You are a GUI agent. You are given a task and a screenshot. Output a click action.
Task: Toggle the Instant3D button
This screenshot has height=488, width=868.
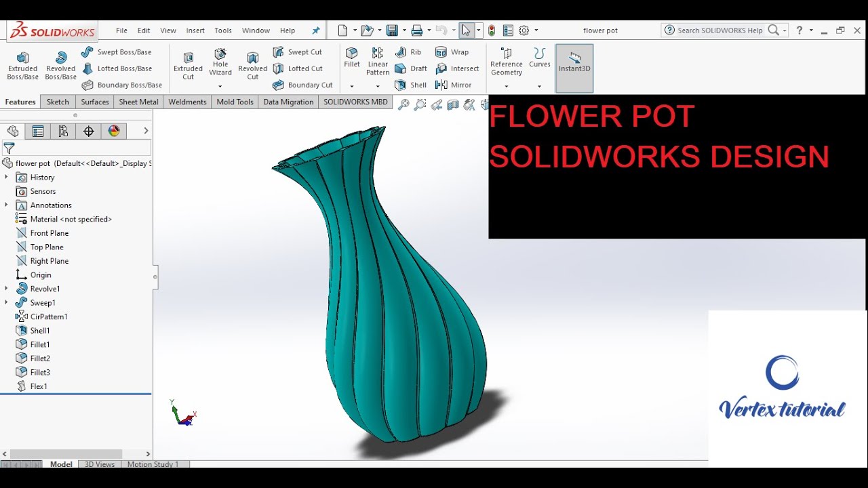point(574,68)
